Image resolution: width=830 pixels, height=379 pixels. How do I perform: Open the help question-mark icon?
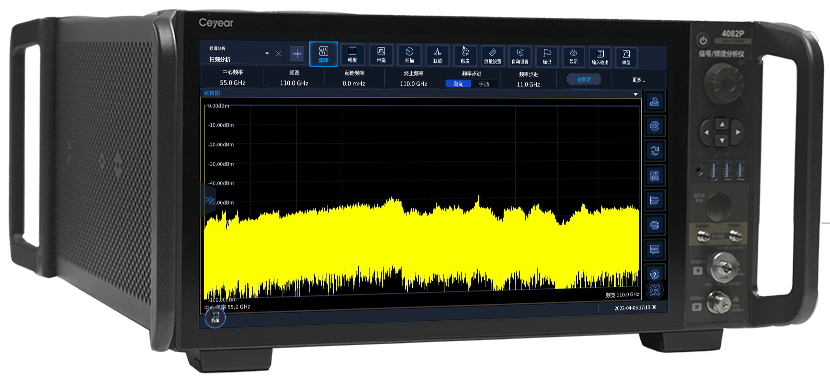[x=655, y=274]
